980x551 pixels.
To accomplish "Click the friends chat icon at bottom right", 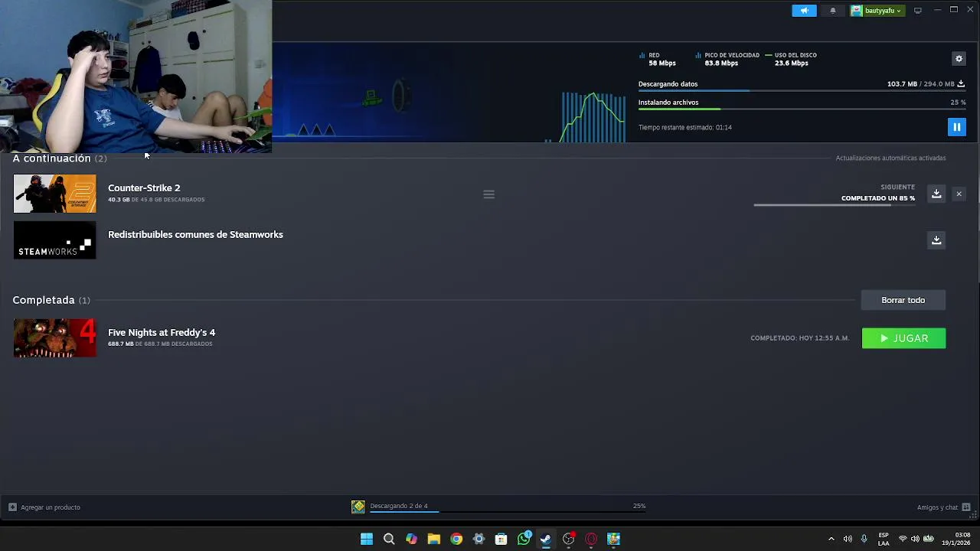I will [x=966, y=507].
